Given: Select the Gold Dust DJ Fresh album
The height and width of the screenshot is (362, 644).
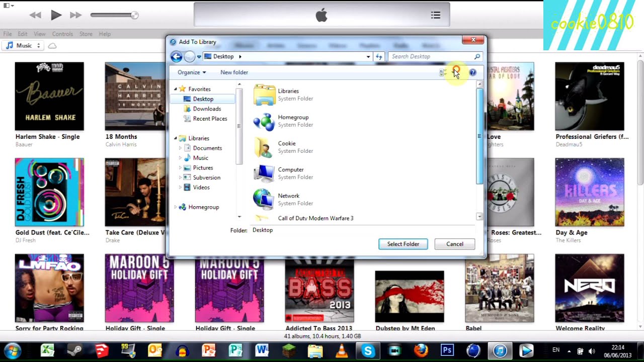Looking at the screenshot, I should (x=49, y=192).
